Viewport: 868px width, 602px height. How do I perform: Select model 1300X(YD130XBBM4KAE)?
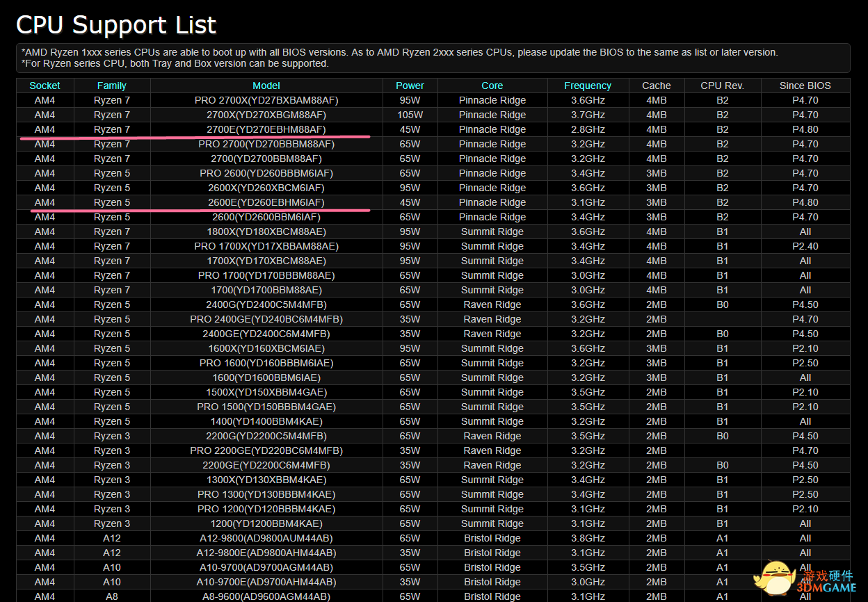click(266, 480)
